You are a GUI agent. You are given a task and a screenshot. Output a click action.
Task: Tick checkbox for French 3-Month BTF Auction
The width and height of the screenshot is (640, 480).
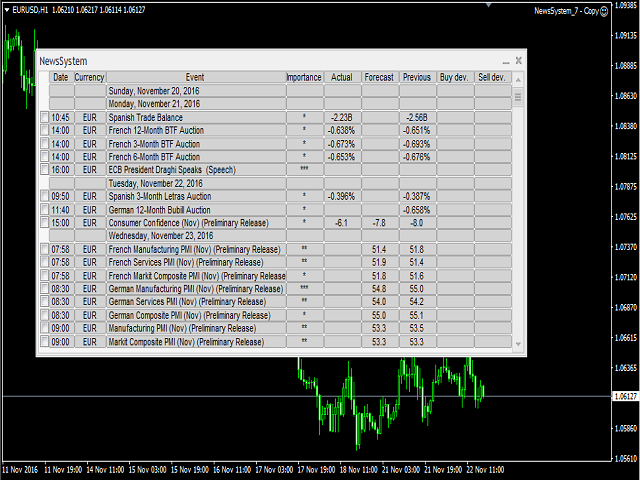pos(44,144)
